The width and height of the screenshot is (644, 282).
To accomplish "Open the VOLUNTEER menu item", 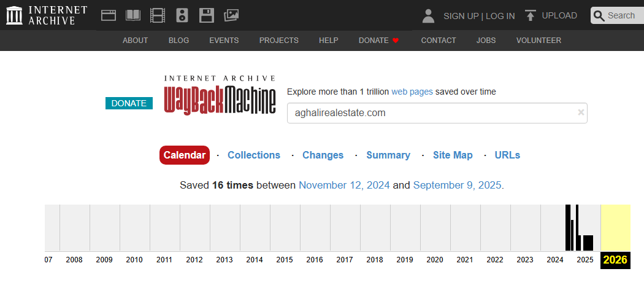I will 539,41.
